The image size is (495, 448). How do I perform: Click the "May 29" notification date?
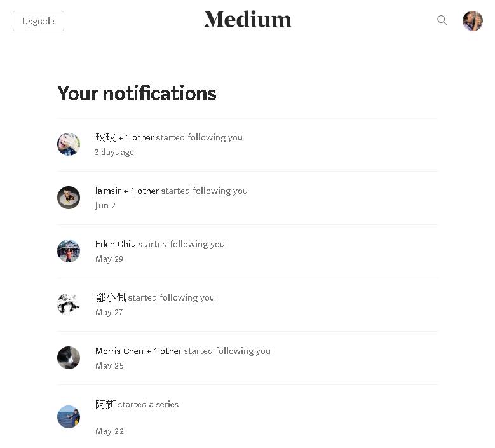109,259
